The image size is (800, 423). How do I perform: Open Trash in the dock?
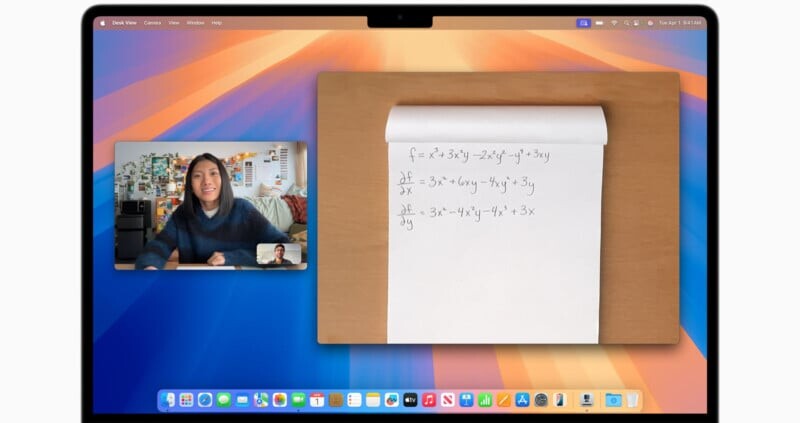(633, 400)
